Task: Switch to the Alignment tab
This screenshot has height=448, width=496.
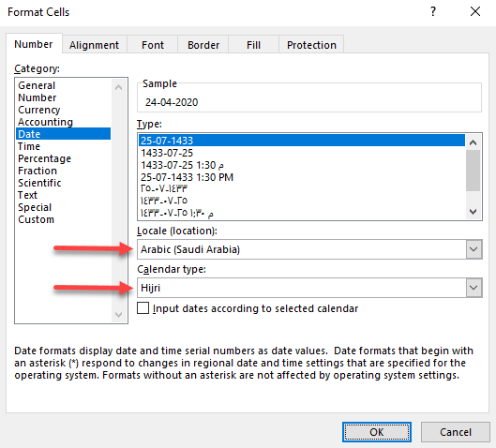Action: [95, 45]
